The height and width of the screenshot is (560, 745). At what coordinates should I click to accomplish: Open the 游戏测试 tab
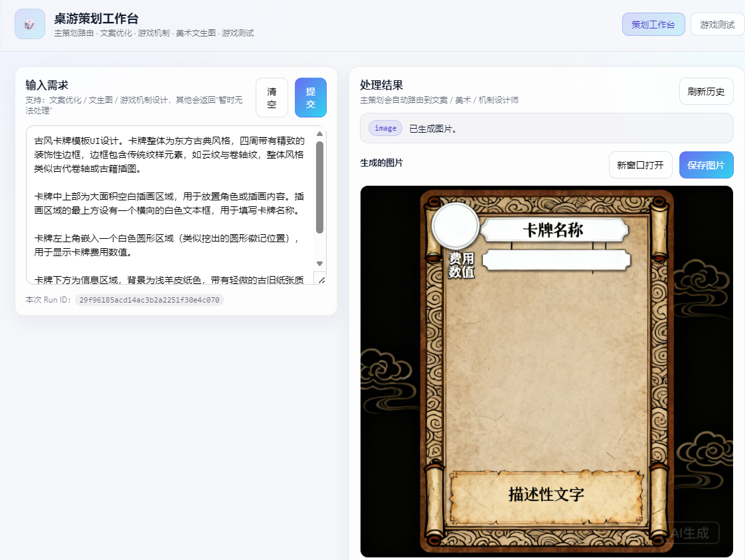tap(717, 25)
